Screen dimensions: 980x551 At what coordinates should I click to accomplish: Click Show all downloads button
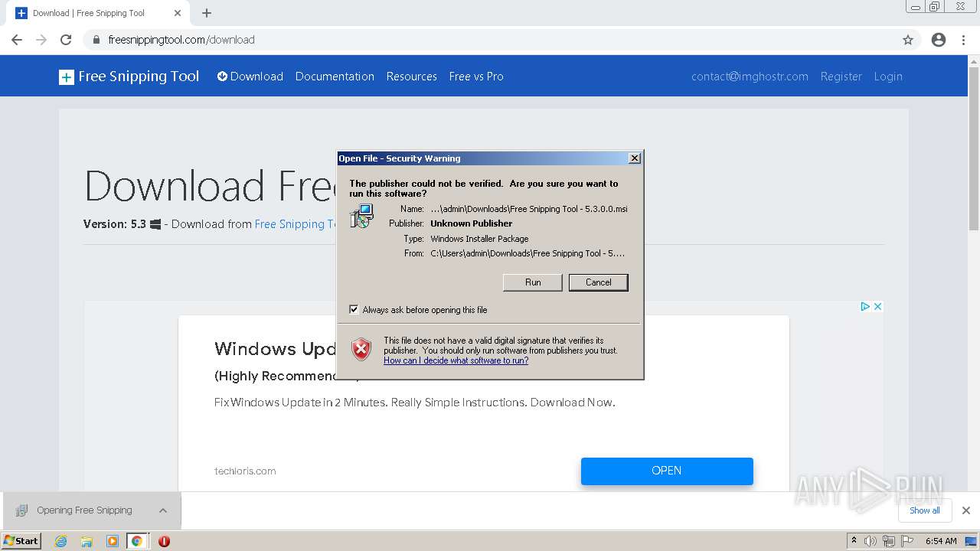(x=925, y=510)
